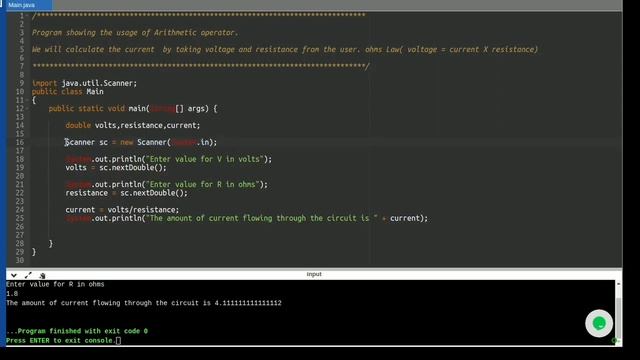Click line number 24 in the gutter
Image resolution: width=640 pixels, height=360 pixels.
[x=20, y=210]
